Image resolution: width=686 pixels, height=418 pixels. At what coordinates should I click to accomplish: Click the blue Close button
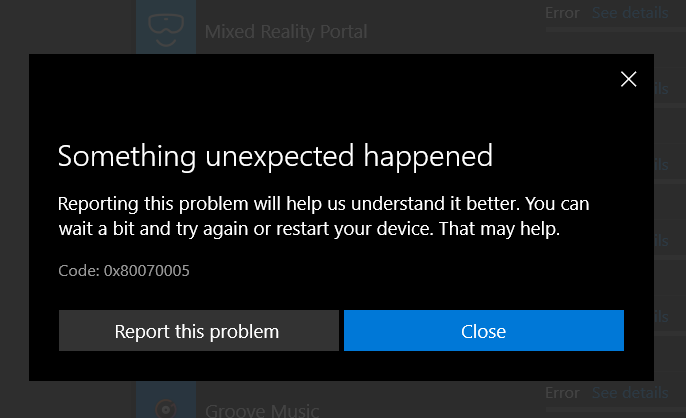(x=484, y=331)
